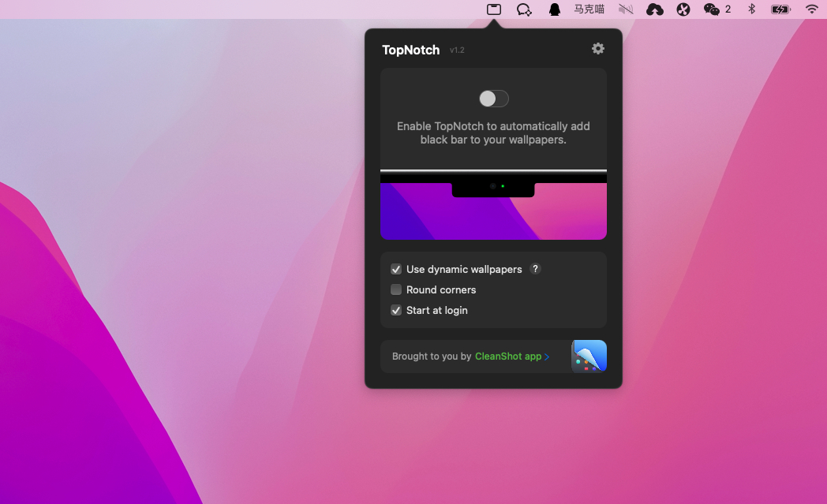Open the Bluetooth status icon
827x504 pixels.
752,9
